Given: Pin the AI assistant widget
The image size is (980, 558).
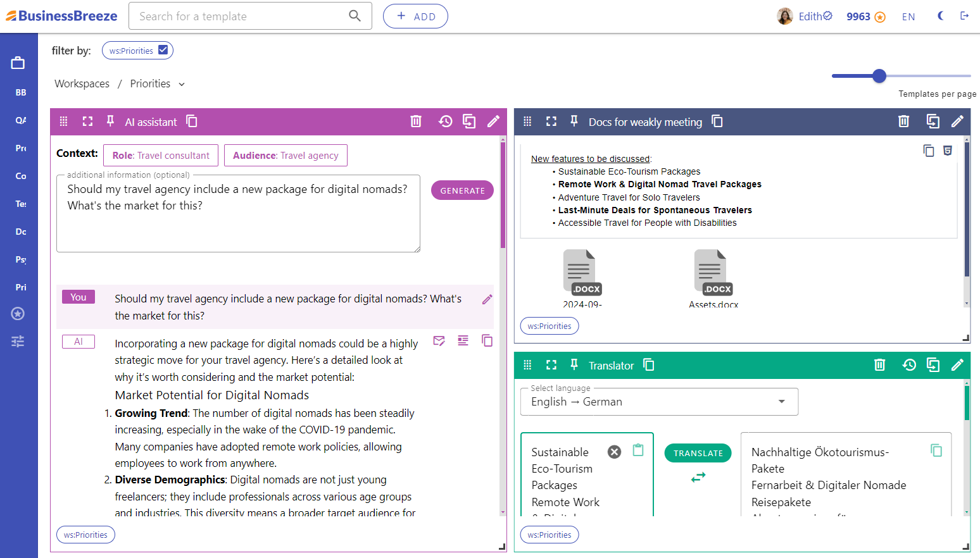Looking at the screenshot, I should coord(110,121).
